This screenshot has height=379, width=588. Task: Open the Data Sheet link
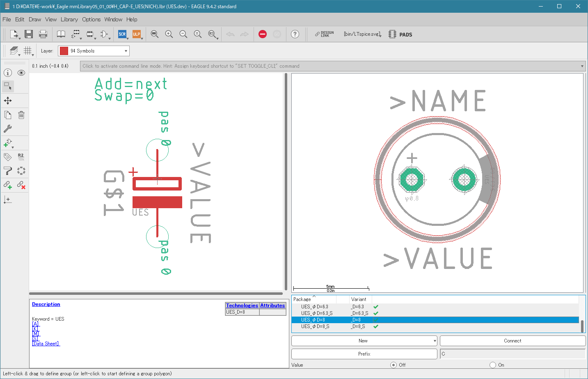click(46, 344)
